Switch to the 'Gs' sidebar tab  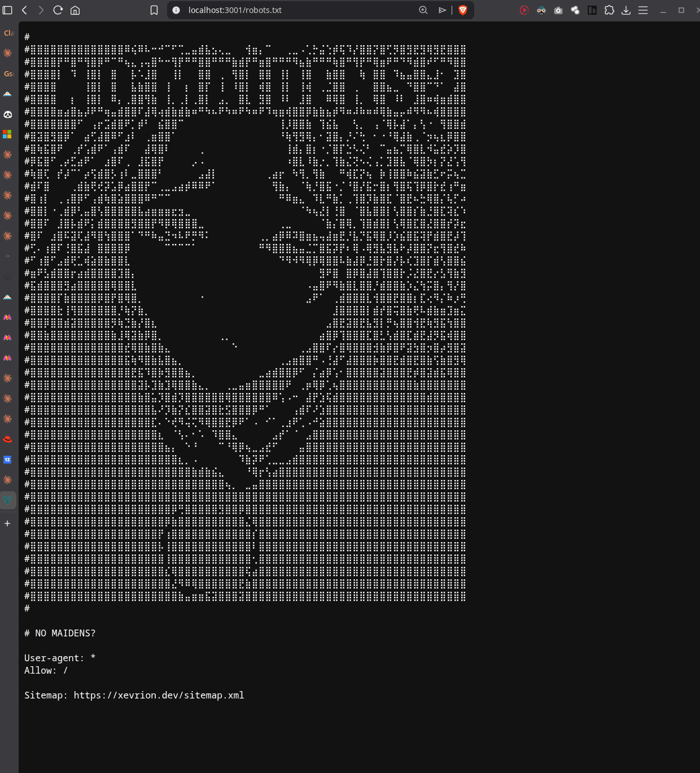coord(8,73)
